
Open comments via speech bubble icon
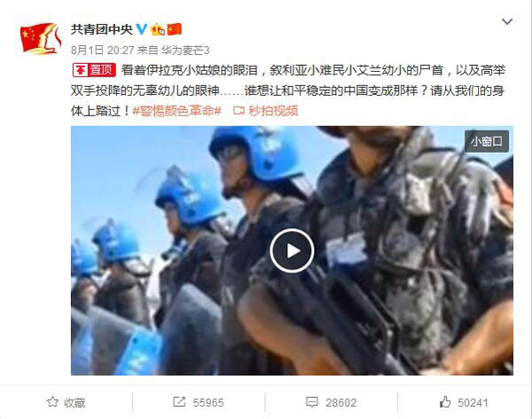tap(312, 402)
